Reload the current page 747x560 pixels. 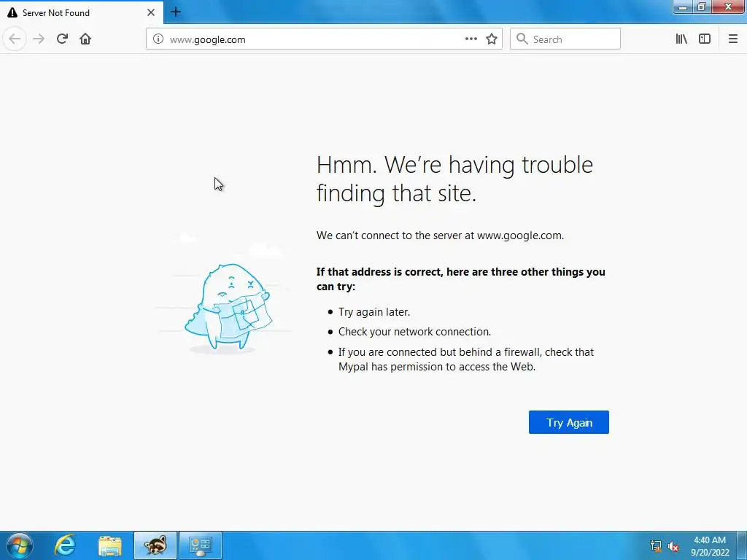[62, 39]
